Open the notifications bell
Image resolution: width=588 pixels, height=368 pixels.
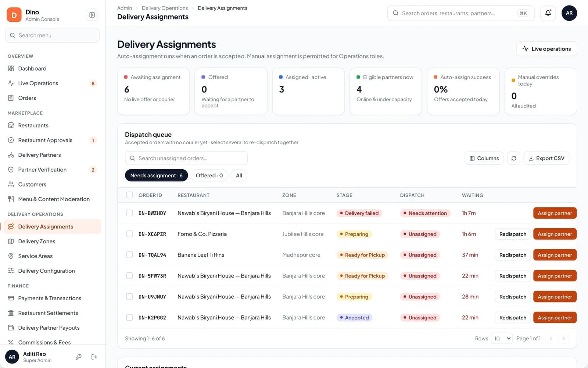coord(548,13)
